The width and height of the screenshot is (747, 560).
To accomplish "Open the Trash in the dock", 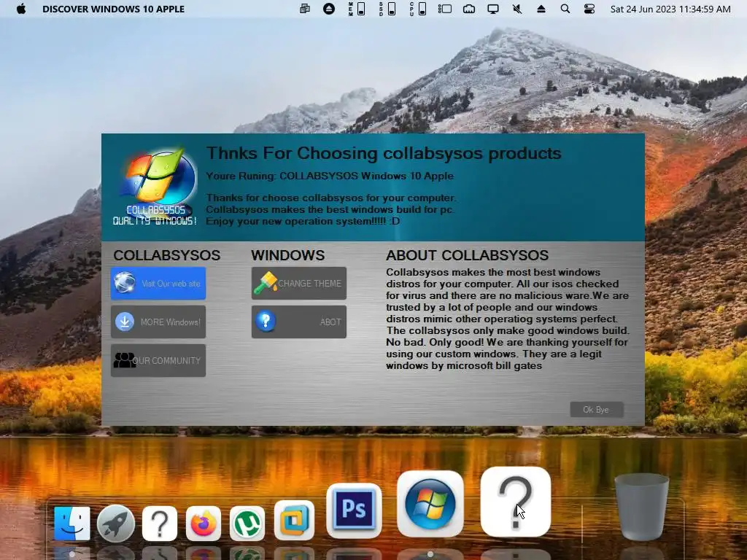I will coord(642,507).
